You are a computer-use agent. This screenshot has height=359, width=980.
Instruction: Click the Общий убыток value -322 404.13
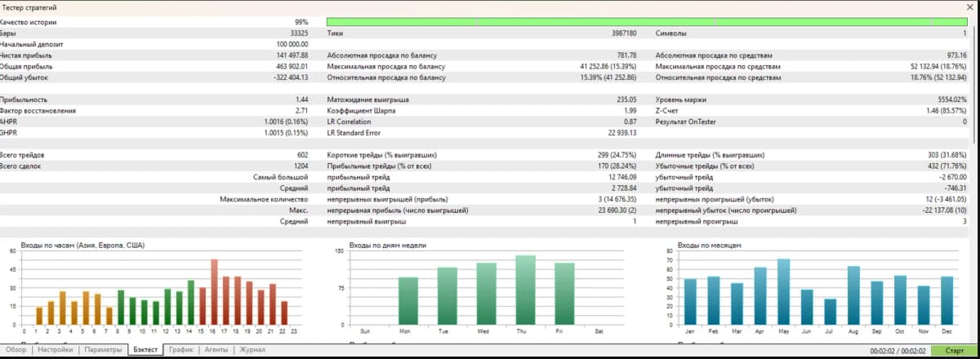point(291,78)
